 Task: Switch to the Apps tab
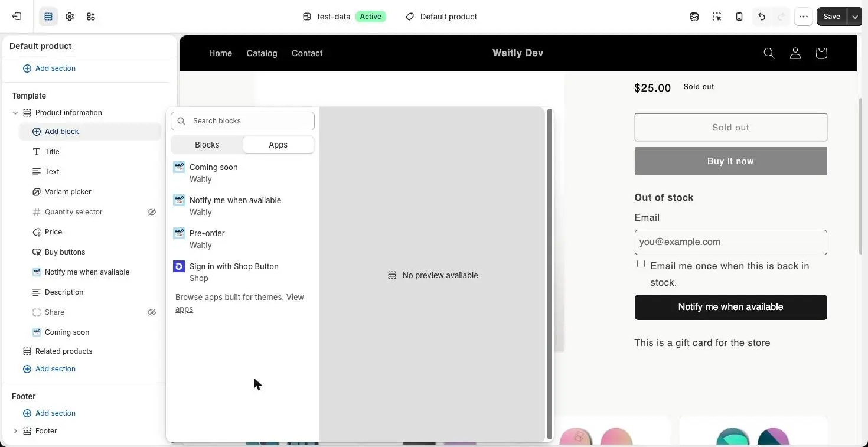278,145
